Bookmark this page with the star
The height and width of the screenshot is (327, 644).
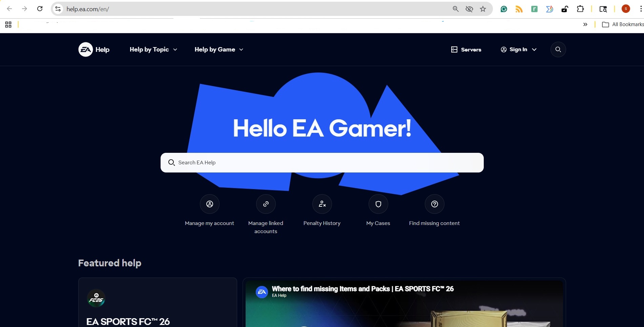pyautogui.click(x=483, y=9)
